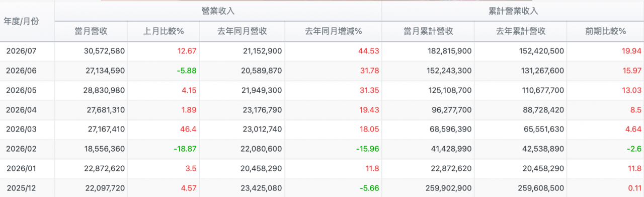Click the 46.4 month-over-month value

(x=188, y=129)
